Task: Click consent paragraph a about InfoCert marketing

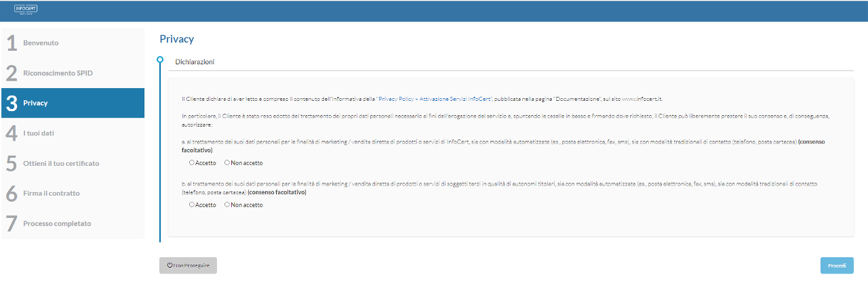Action: click(x=475, y=142)
